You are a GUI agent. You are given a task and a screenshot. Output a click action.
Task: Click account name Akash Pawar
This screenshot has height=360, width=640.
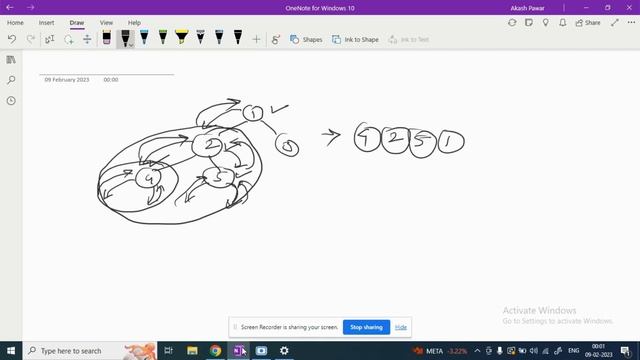[x=527, y=8]
